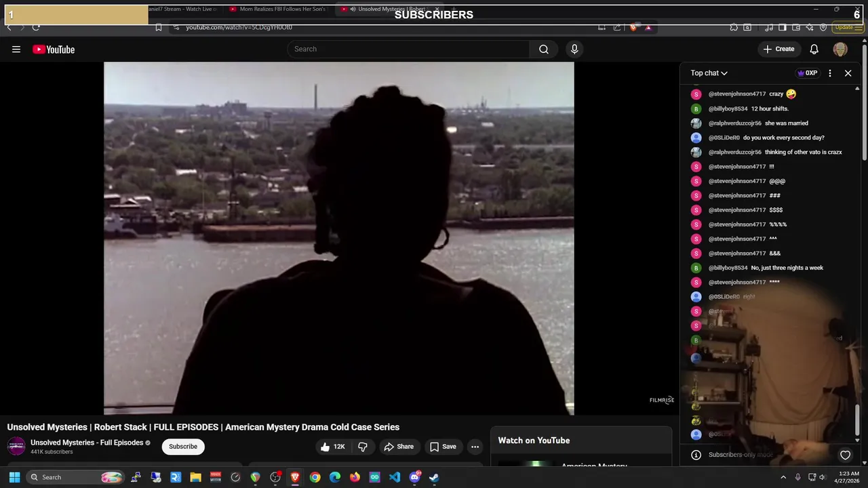Open the live chat three-dot options
The image size is (868, 488).
(830, 73)
